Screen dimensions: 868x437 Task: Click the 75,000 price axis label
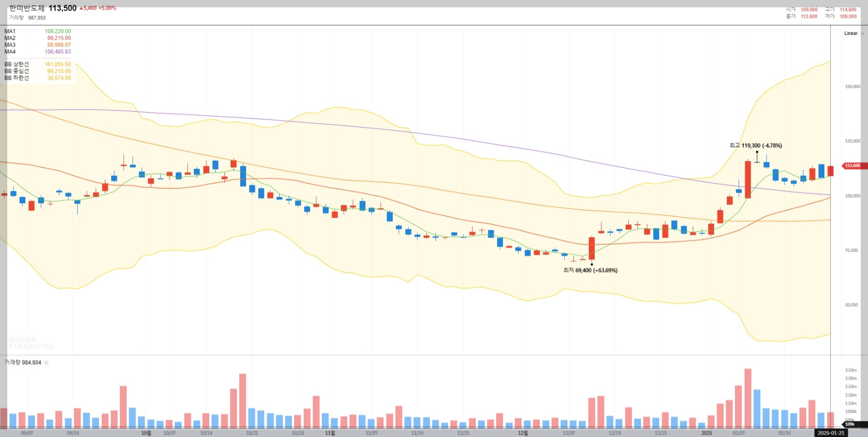[851, 251]
